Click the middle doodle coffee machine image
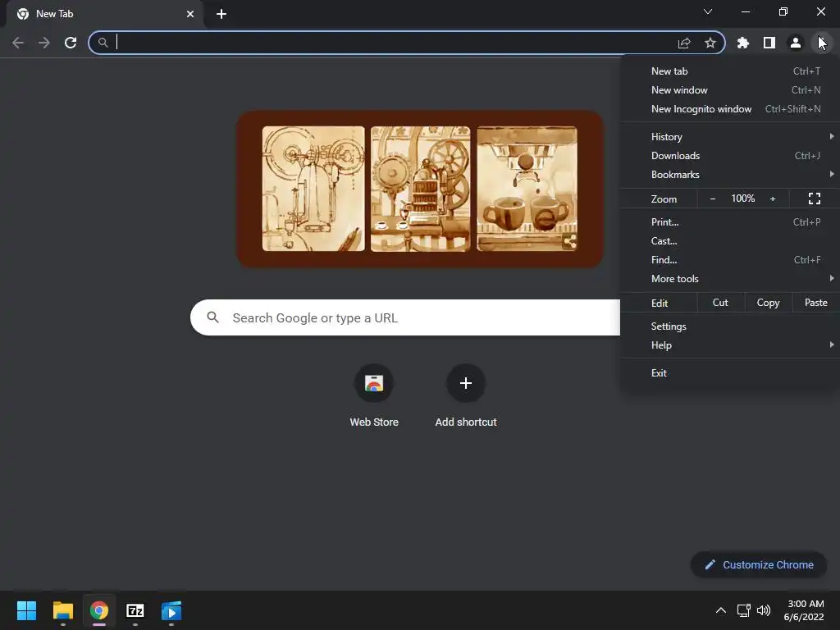The width and height of the screenshot is (840, 630). (421, 189)
